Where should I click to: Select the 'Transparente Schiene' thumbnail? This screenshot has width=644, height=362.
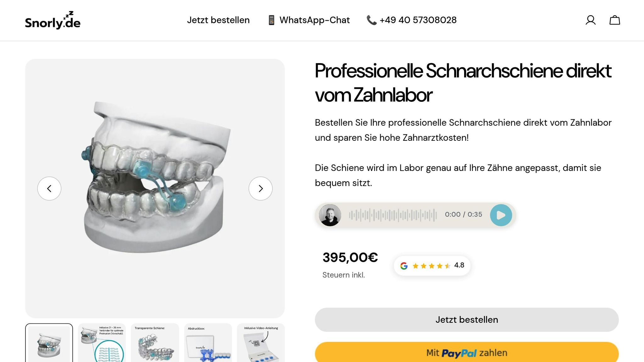point(155,343)
